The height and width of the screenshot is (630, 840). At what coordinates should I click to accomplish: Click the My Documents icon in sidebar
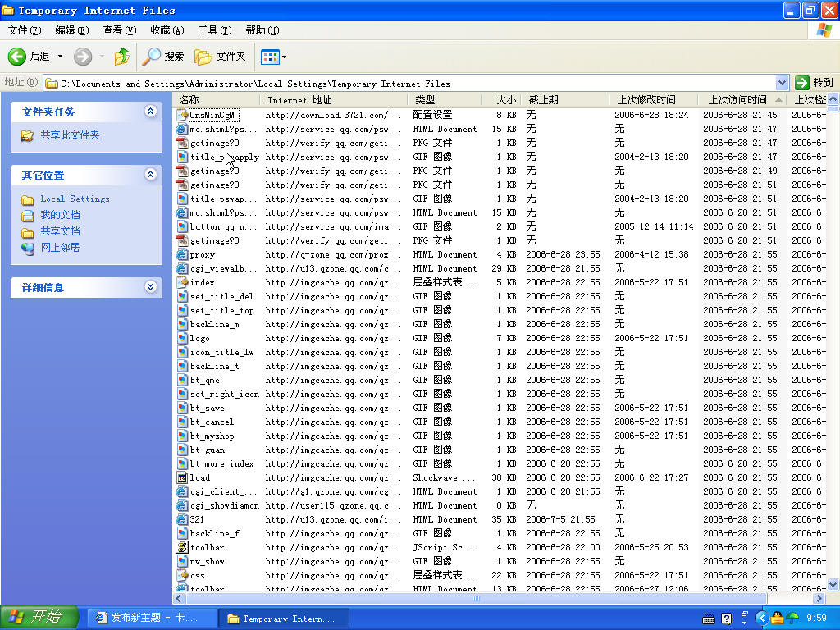(x=28, y=216)
